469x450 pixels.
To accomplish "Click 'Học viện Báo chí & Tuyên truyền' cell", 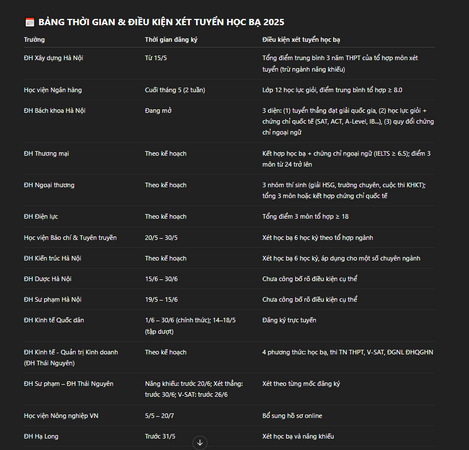I will pos(70,238).
